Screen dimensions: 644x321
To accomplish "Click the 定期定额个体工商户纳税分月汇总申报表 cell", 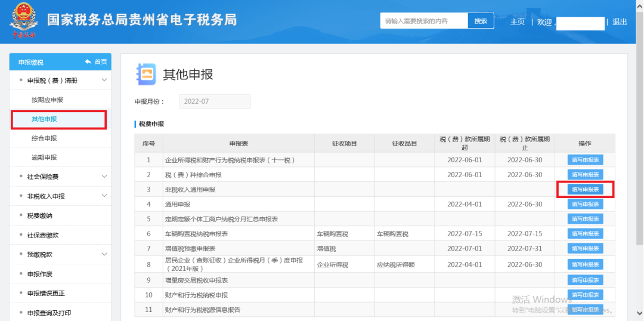I will (239, 219).
